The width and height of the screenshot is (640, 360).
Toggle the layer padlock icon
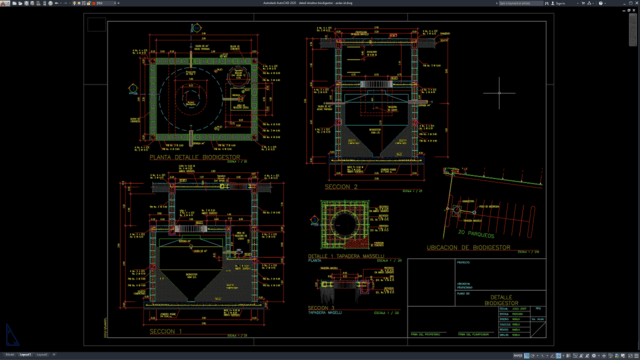[x=89, y=3]
